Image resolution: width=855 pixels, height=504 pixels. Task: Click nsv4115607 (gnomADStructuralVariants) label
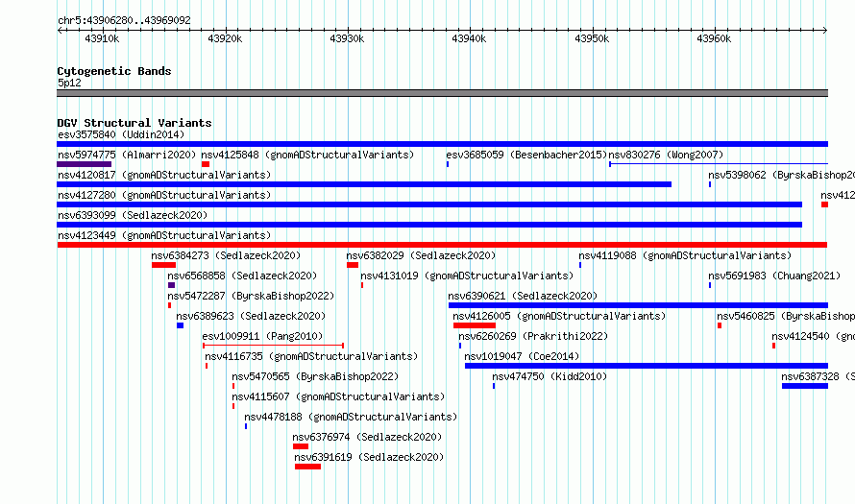(338, 396)
